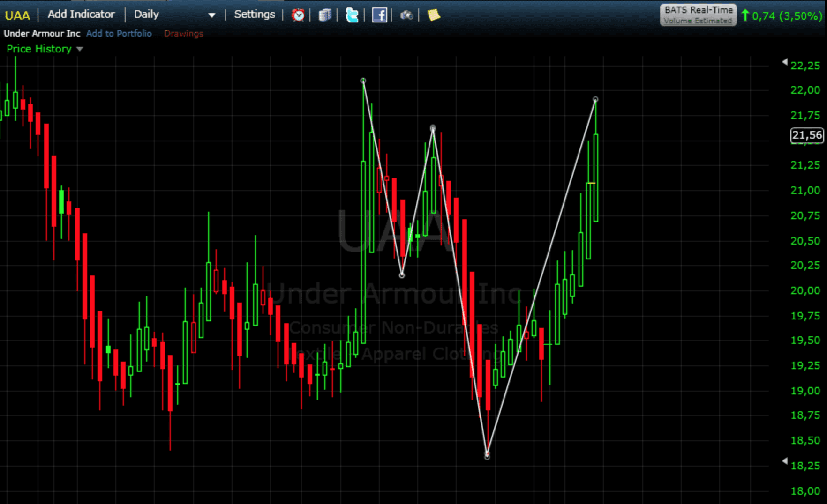Click the binoculars icon

pos(406,15)
